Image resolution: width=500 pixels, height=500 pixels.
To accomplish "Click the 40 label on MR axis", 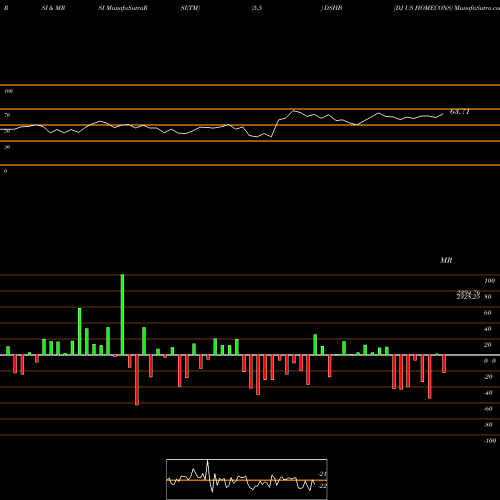I will [x=487, y=329].
